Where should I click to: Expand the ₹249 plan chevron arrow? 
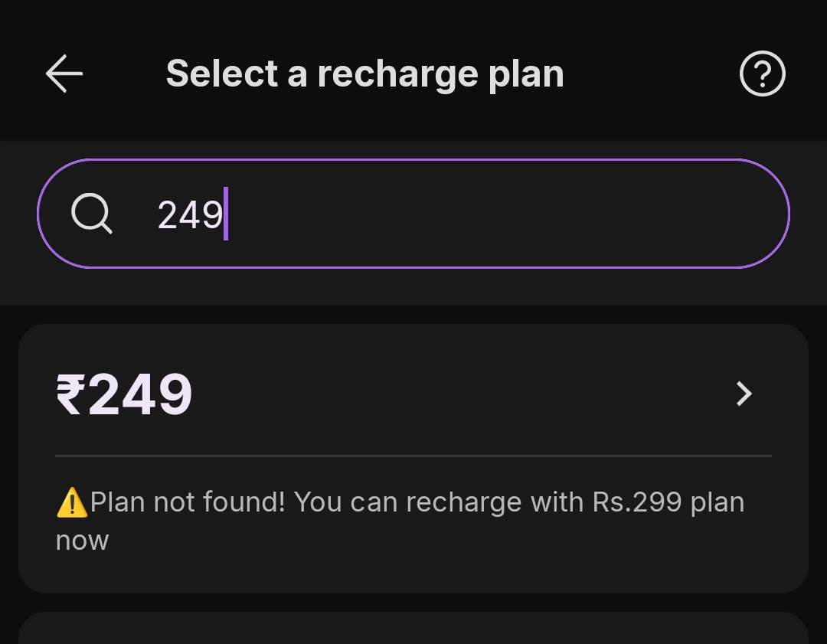pos(744,394)
